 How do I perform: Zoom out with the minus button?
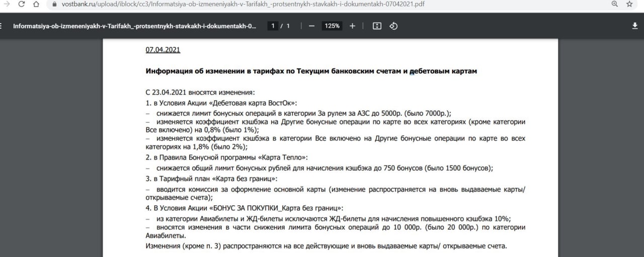[x=311, y=26]
